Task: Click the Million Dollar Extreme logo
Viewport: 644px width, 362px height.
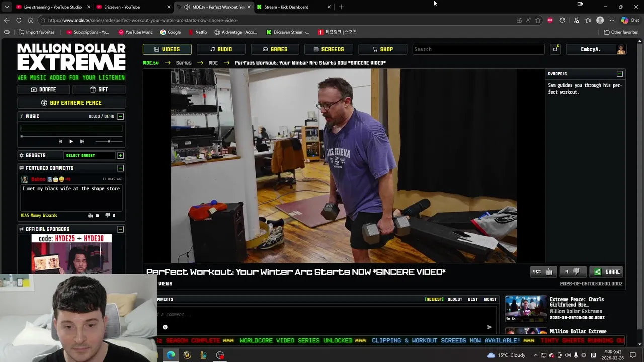Action: pyautogui.click(x=71, y=57)
